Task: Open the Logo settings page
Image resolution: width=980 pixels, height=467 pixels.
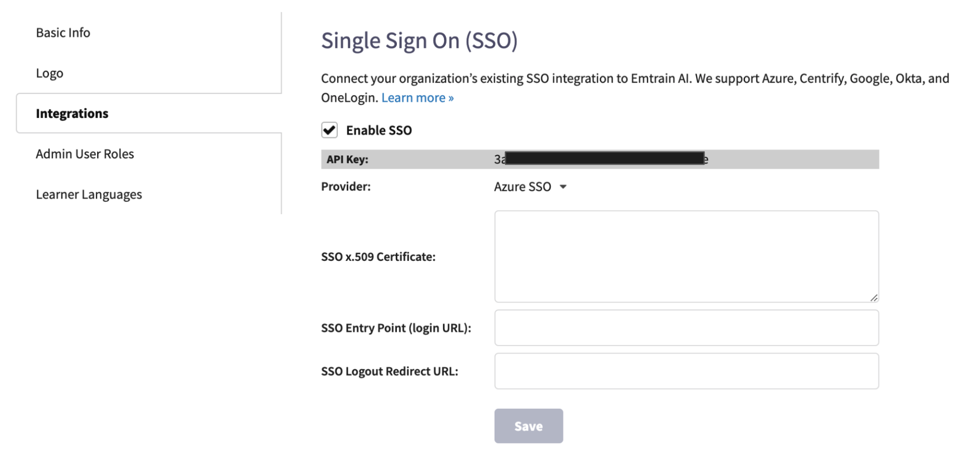Action: click(49, 72)
